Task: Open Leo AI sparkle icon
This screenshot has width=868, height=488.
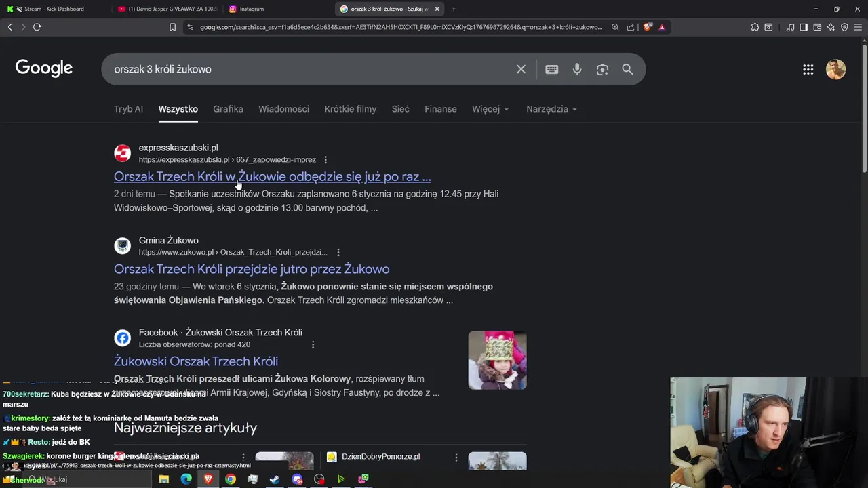Action: (831, 27)
